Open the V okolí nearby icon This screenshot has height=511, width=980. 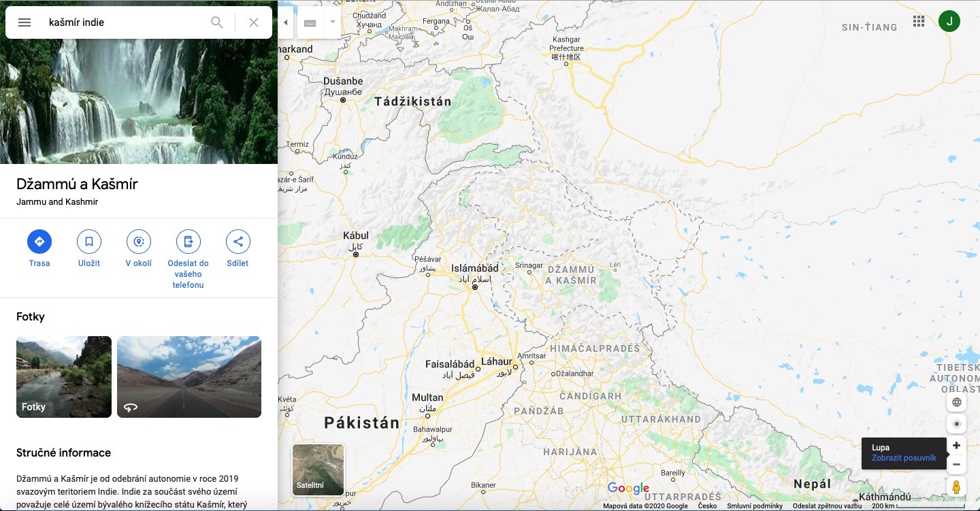(x=139, y=242)
